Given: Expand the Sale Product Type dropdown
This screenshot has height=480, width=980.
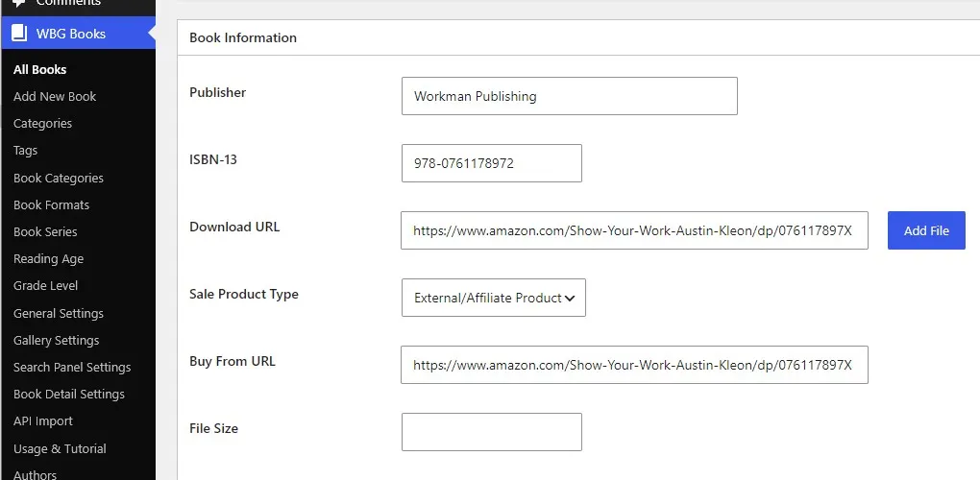Looking at the screenshot, I should 494,298.
